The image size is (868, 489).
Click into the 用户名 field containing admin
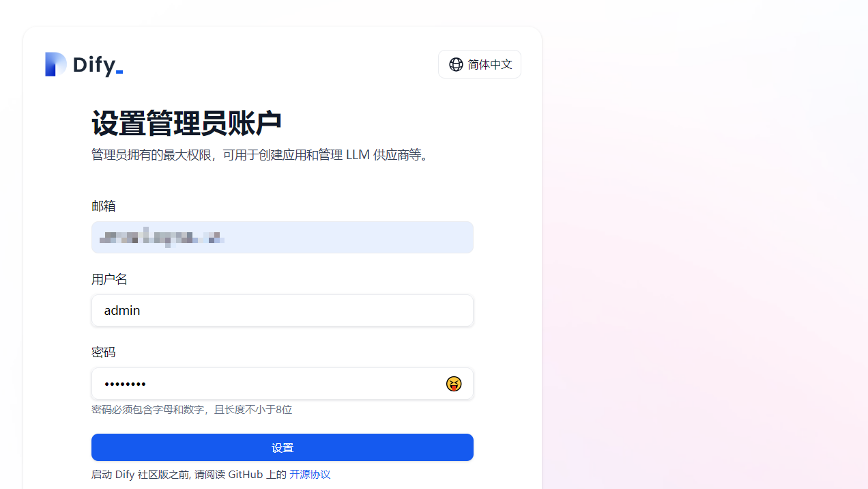coord(283,310)
